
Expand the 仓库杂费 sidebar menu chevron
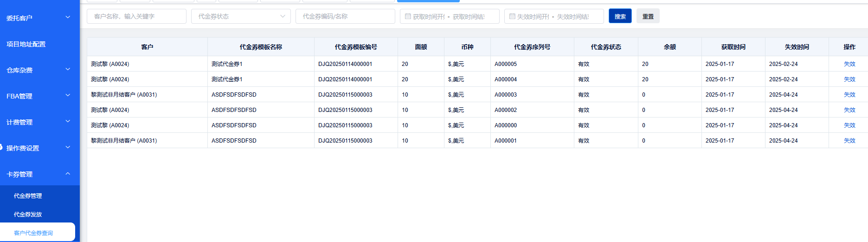coord(68,69)
